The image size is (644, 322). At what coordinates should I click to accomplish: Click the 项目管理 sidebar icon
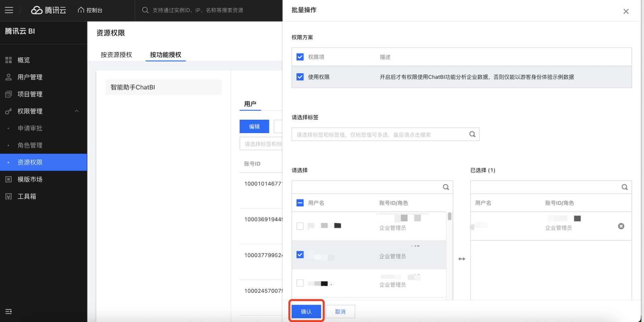[x=8, y=94]
